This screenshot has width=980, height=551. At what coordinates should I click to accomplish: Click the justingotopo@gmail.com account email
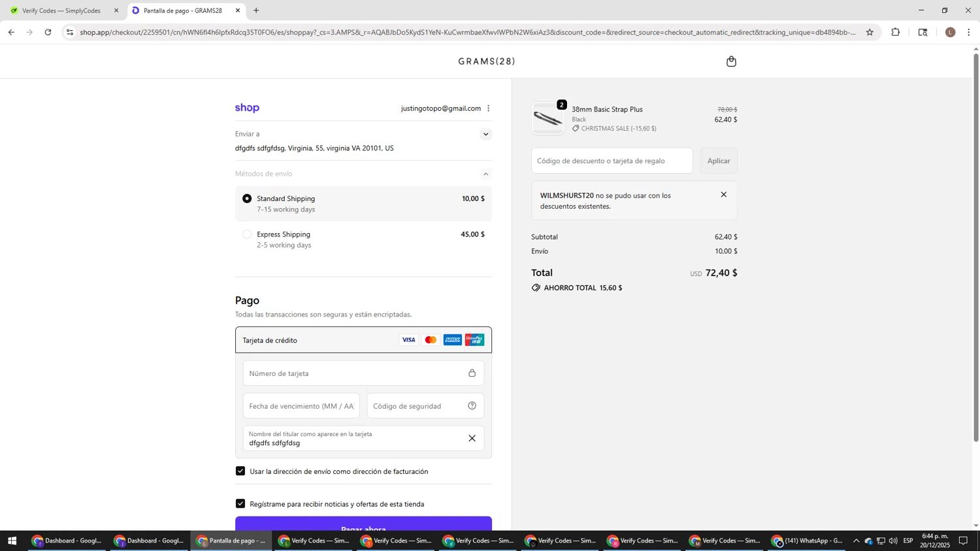(441, 108)
